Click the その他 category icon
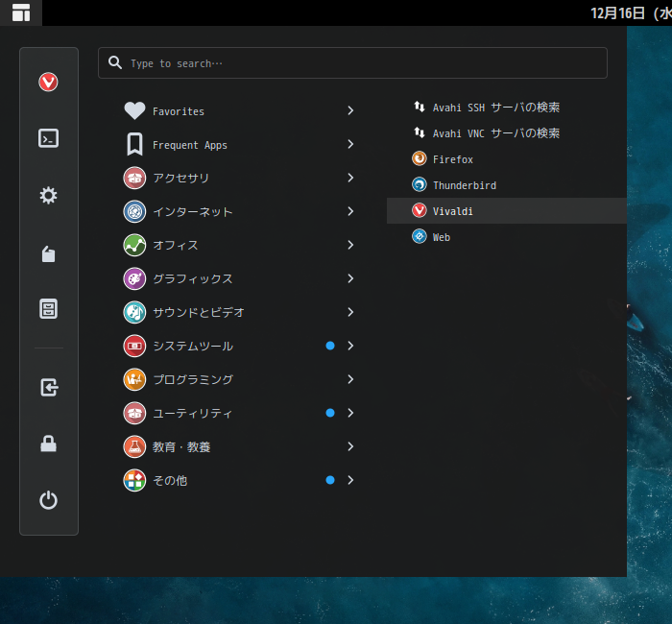This screenshot has width=672, height=624. [134, 480]
